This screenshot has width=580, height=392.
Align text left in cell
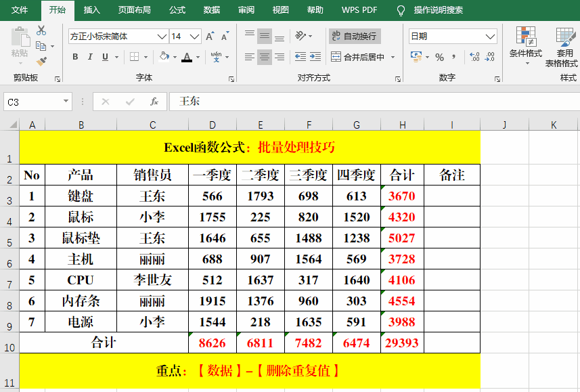(x=250, y=57)
